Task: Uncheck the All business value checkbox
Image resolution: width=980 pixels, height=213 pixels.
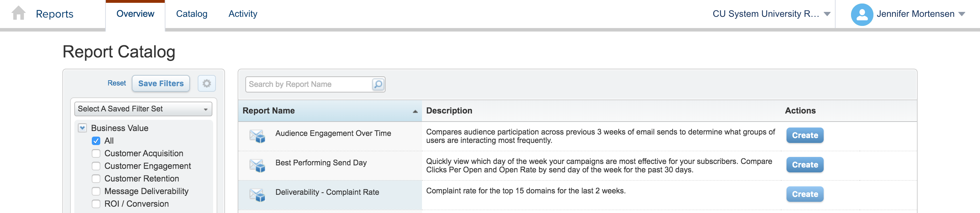Action: [x=96, y=141]
